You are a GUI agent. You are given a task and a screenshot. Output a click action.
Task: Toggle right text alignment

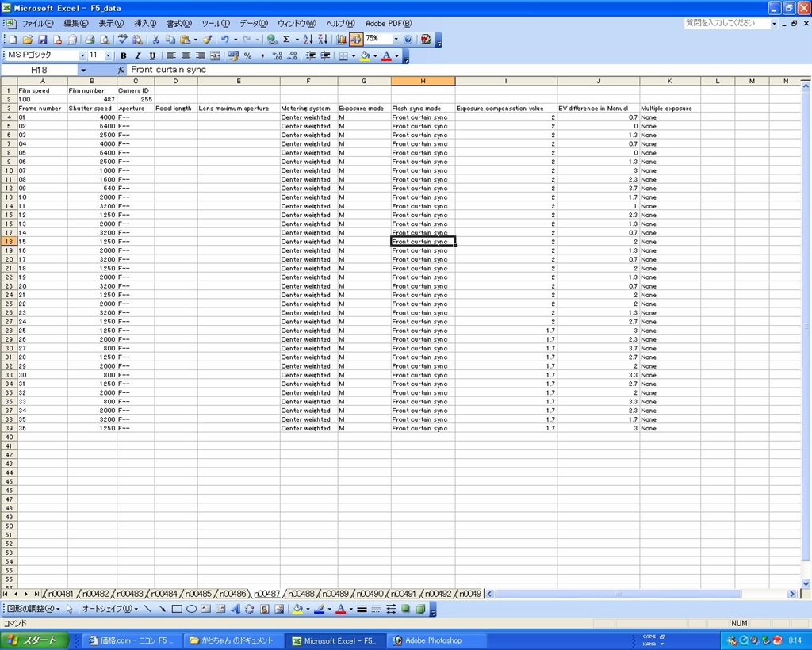point(201,56)
